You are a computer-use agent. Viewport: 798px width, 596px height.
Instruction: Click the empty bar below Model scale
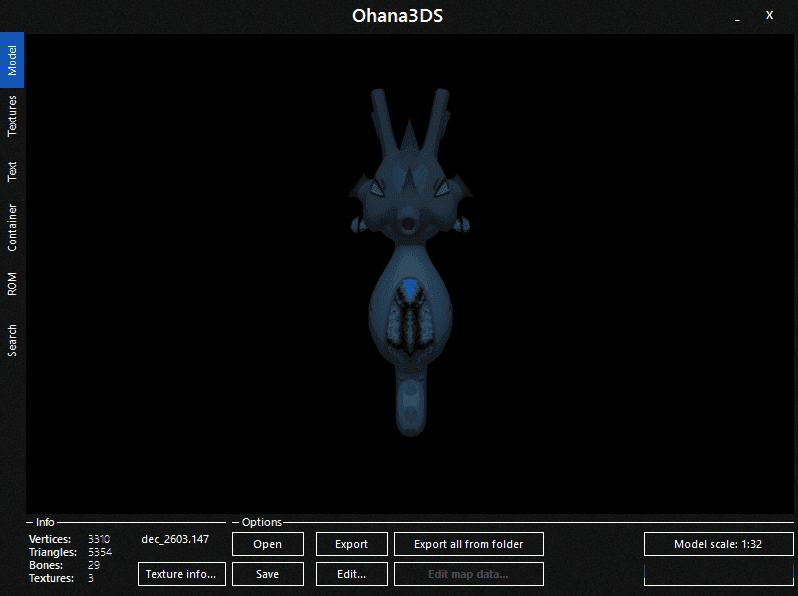(x=718, y=574)
